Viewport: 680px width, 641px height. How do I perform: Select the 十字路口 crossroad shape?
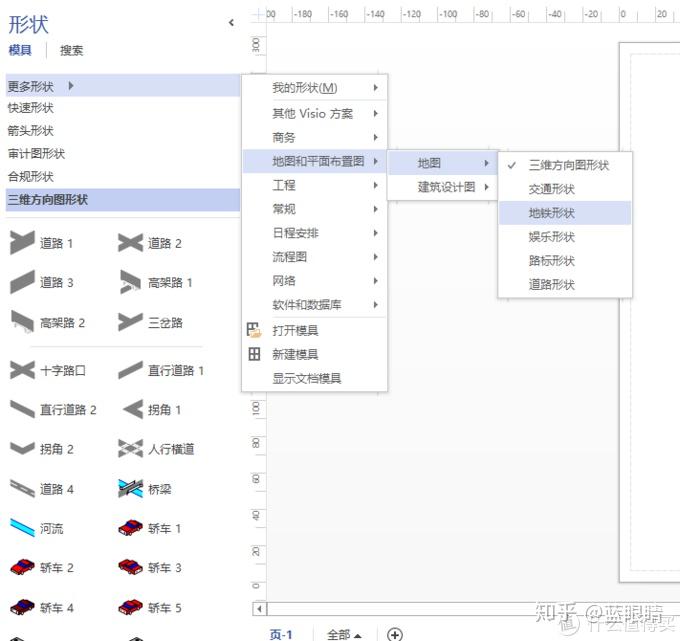(x=48, y=370)
